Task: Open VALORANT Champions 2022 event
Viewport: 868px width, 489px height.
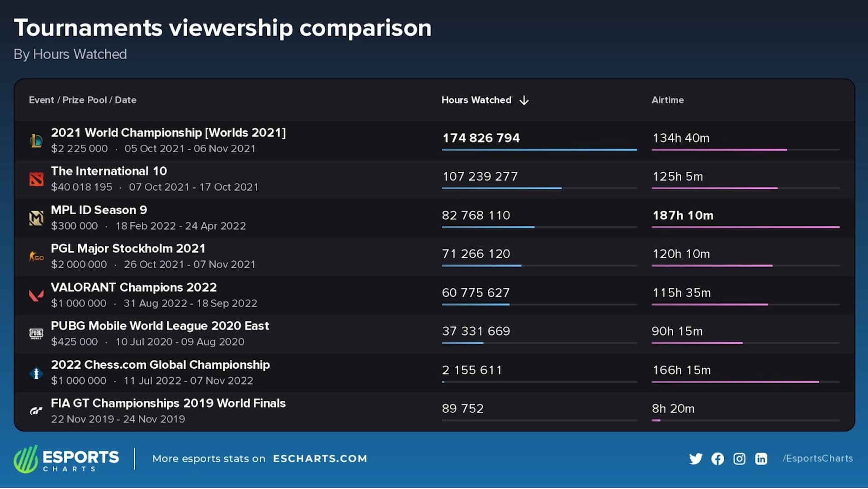Action: (134, 287)
